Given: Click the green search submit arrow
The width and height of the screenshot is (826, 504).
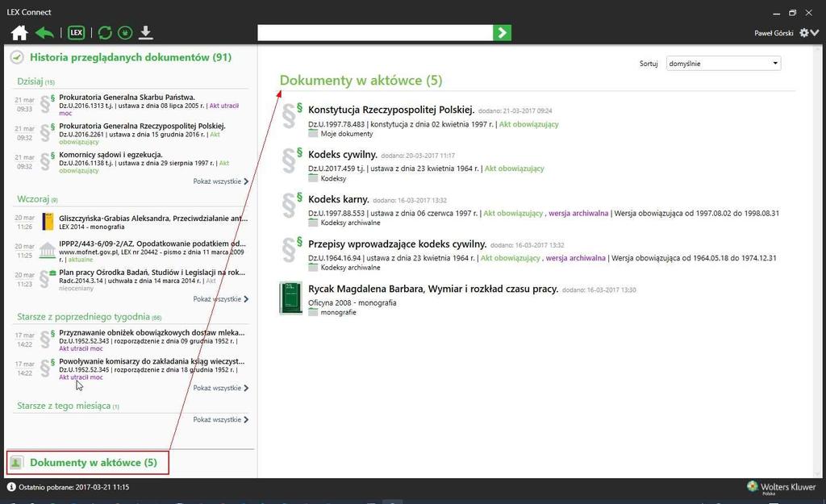Looking at the screenshot, I should [x=502, y=32].
